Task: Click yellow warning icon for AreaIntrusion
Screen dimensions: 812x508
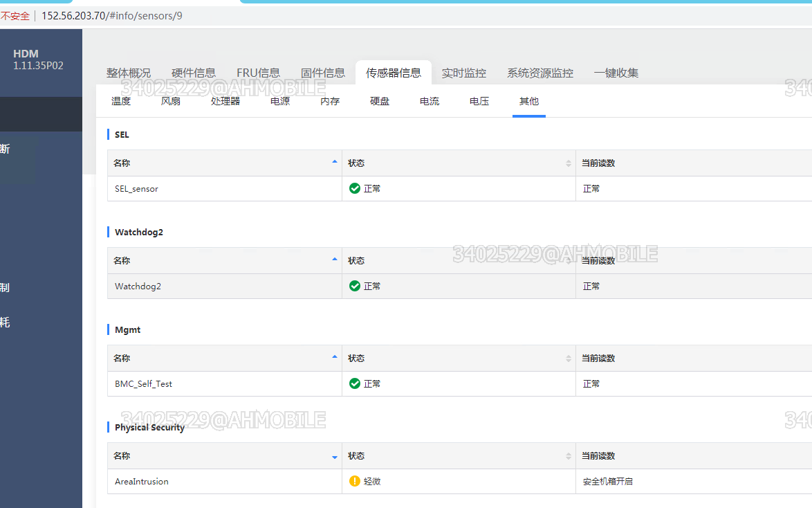Action: [355, 481]
